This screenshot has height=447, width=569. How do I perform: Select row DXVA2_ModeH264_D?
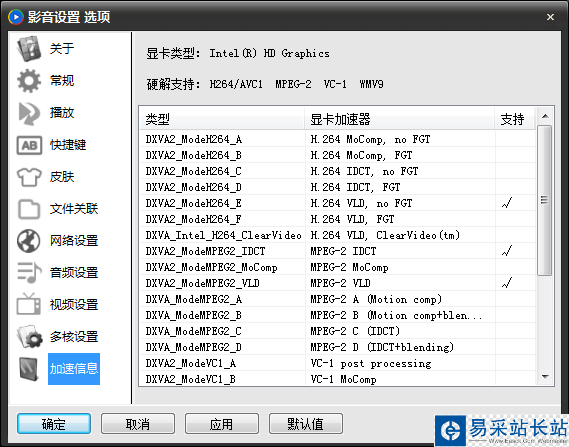pyautogui.click(x=337, y=187)
